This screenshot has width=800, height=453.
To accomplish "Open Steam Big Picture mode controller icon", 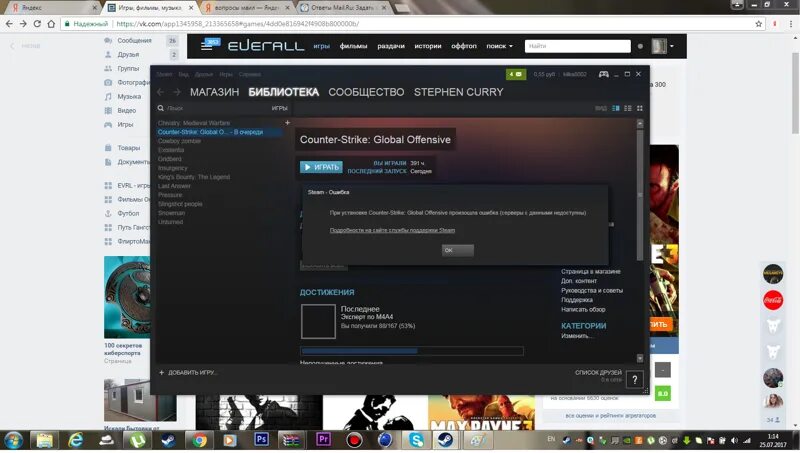I will click(604, 74).
